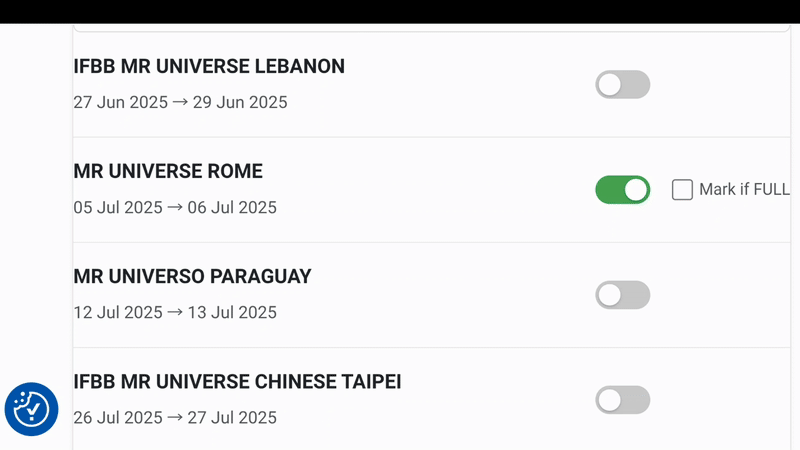
Task: Click the Mark if FULL label text
Action: coord(744,190)
